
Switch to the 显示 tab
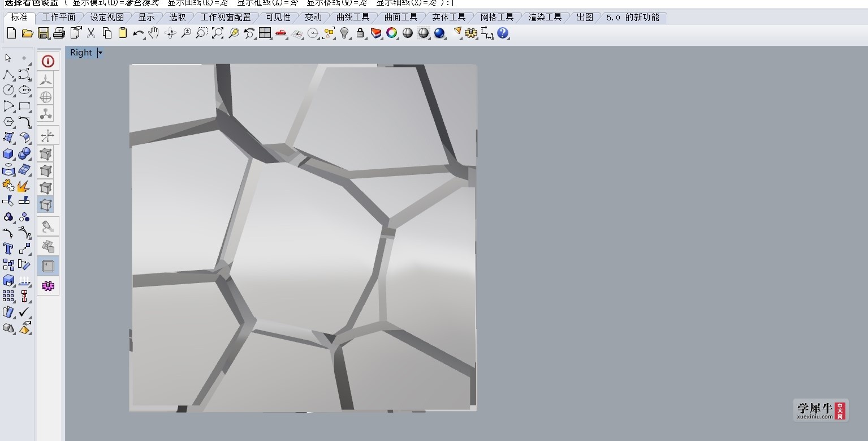(146, 18)
